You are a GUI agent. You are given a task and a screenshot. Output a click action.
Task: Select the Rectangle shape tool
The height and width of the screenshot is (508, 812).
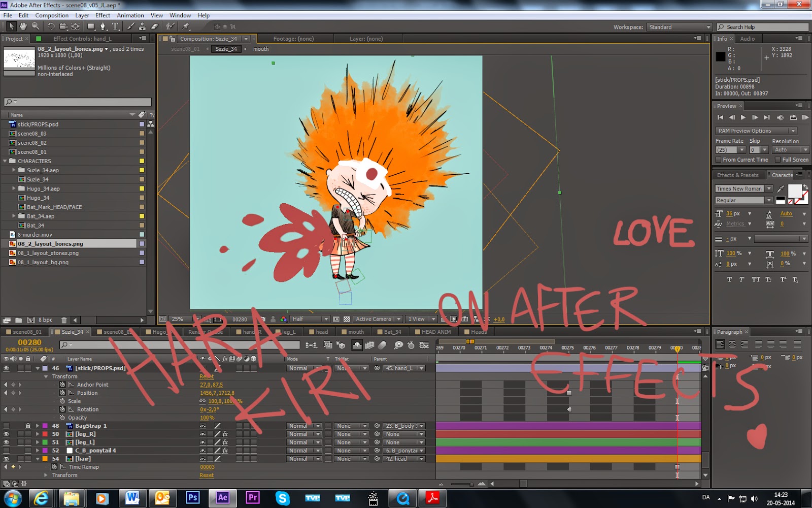[91, 26]
